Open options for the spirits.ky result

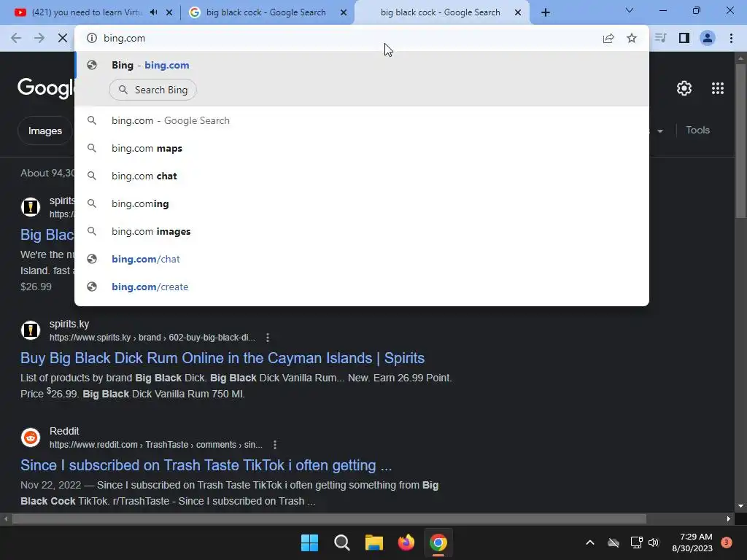268,338
